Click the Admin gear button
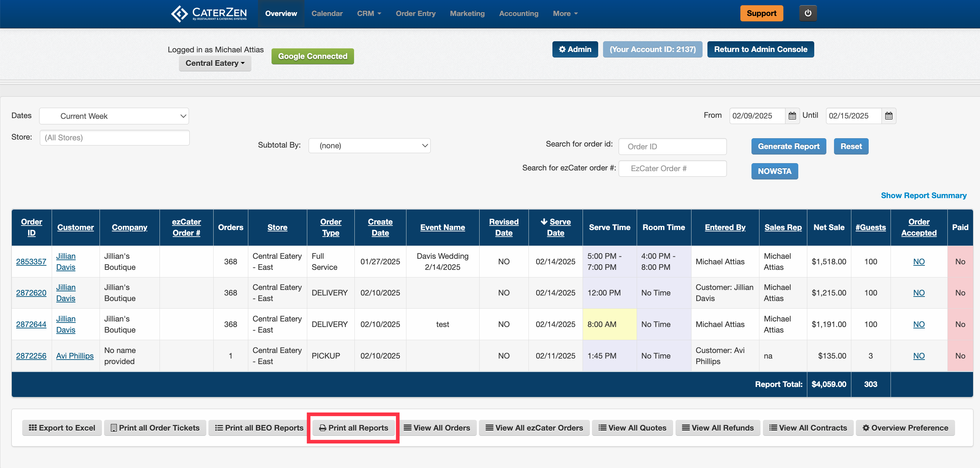 (x=575, y=50)
